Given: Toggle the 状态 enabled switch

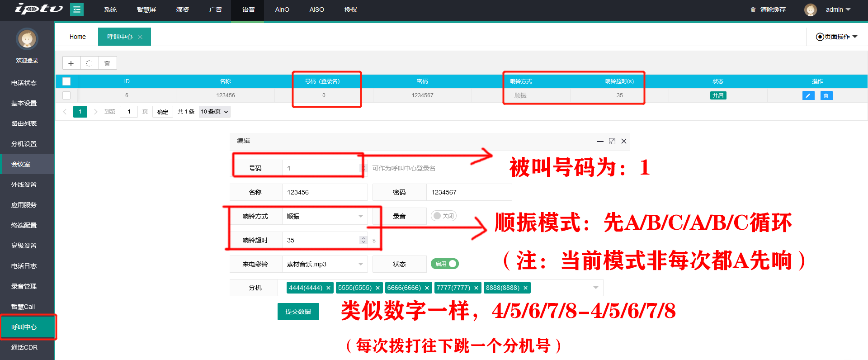Looking at the screenshot, I should click(x=445, y=264).
